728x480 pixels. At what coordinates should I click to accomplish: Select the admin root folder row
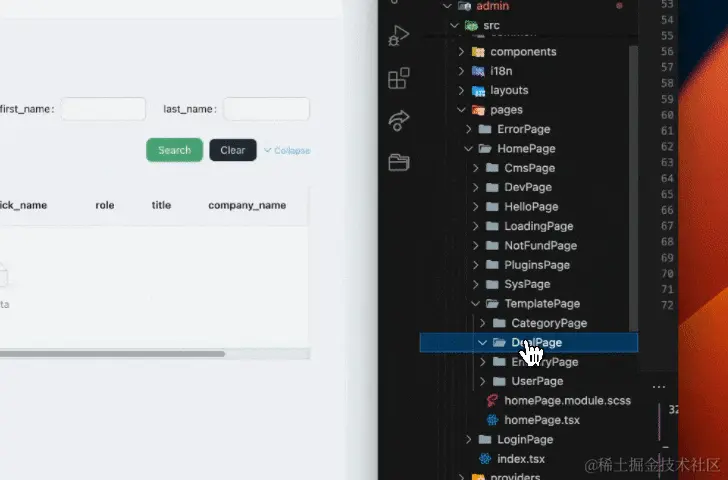[529, 6]
